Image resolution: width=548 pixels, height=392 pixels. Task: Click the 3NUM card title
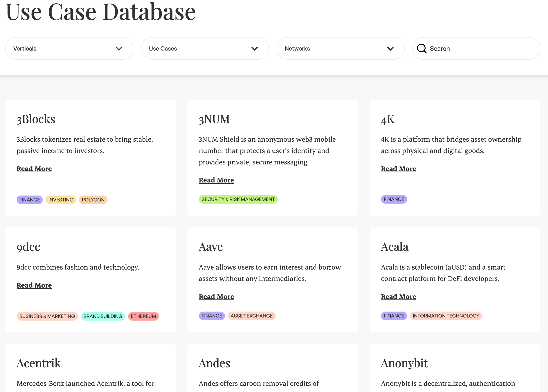coord(214,119)
